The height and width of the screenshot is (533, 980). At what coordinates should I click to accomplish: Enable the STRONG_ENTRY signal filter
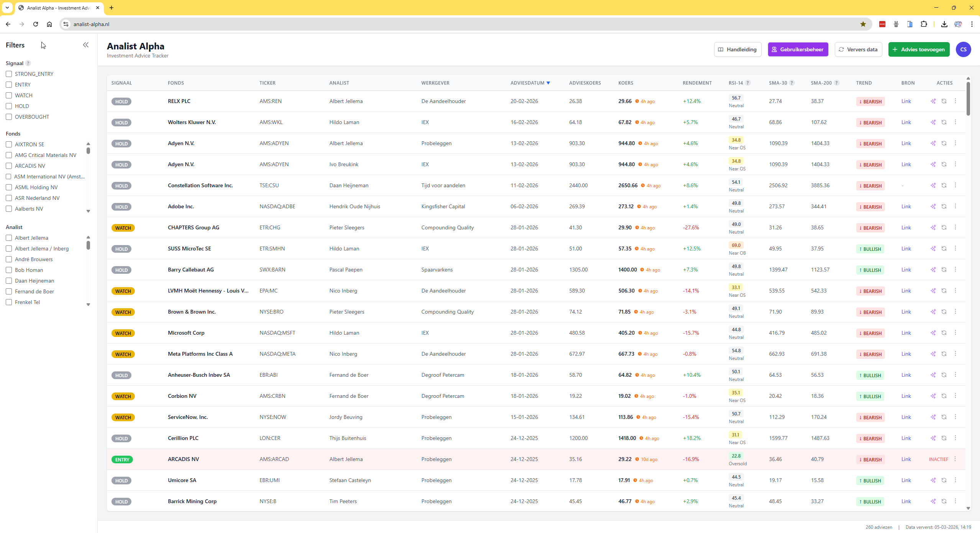(x=9, y=74)
